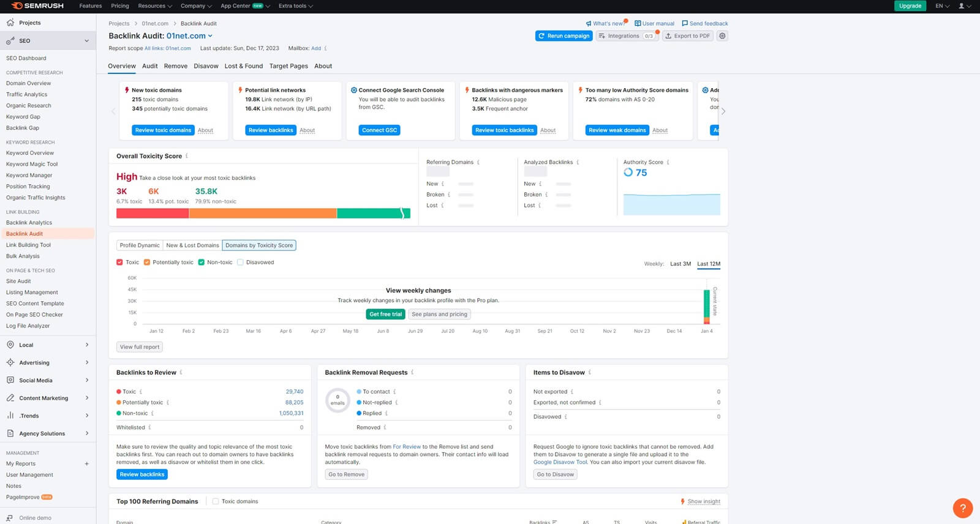Click the Content Marketing pencil icon
The height and width of the screenshot is (524, 980).
point(10,398)
